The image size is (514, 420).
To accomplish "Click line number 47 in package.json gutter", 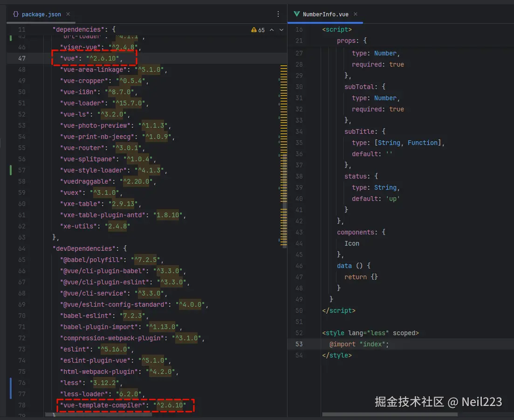I will (21, 58).
